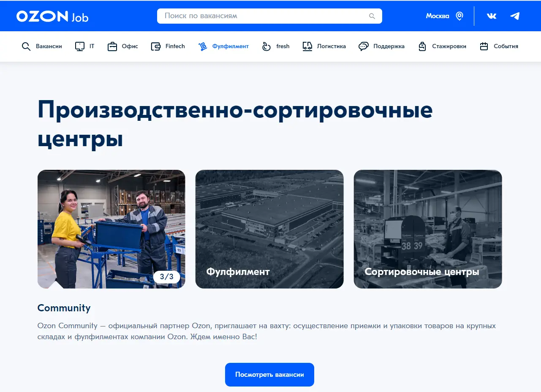The width and height of the screenshot is (541, 392).
Task: Click the magnifier icon beside Вакансии
Action: coord(26,46)
